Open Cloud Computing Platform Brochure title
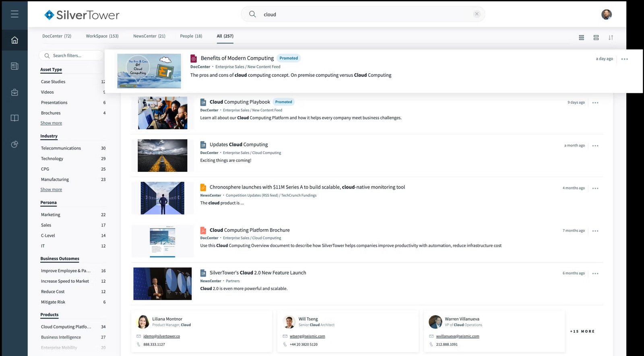644x356 pixels. [250, 230]
